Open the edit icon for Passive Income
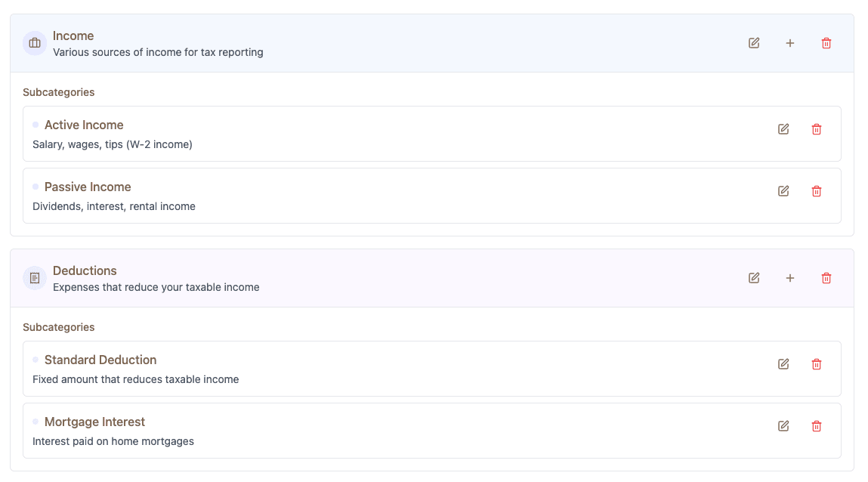The width and height of the screenshot is (868, 482). pos(783,191)
